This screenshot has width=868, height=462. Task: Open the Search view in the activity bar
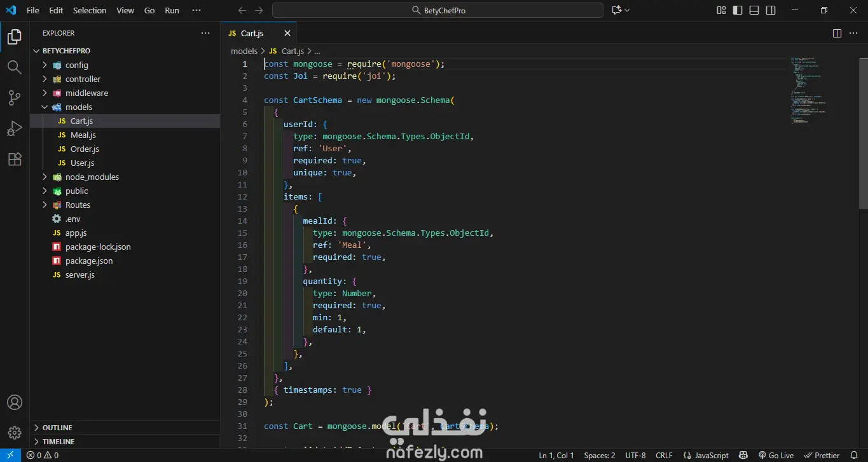[x=15, y=67]
